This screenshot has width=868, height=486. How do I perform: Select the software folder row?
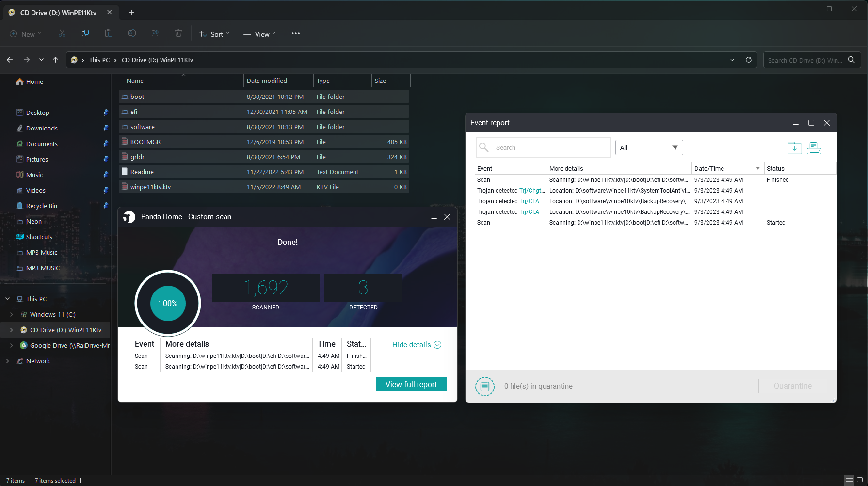click(264, 127)
